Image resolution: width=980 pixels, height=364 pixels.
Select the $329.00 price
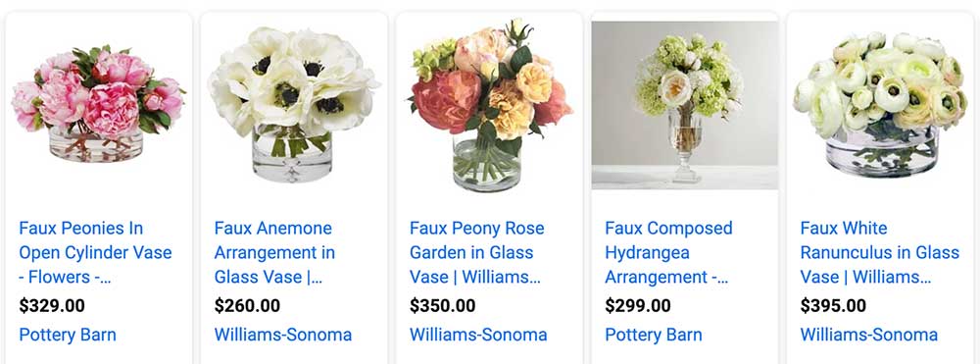click(x=52, y=306)
